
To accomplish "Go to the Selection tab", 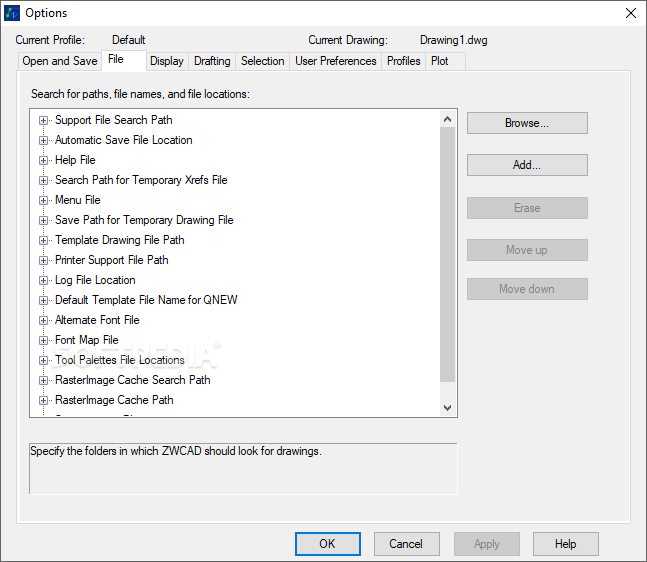I will tap(262, 61).
